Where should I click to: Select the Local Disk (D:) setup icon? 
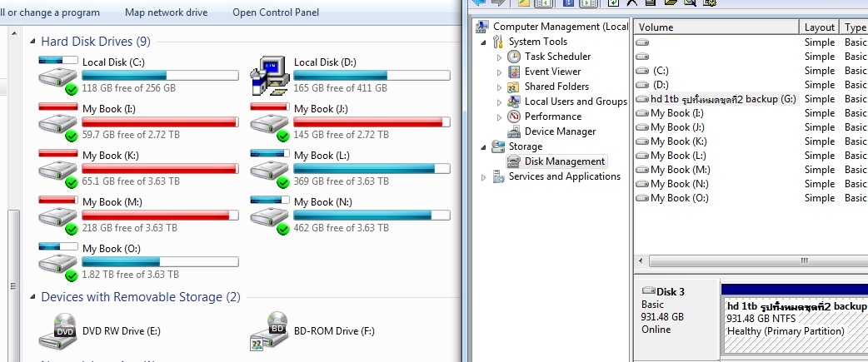tap(269, 77)
